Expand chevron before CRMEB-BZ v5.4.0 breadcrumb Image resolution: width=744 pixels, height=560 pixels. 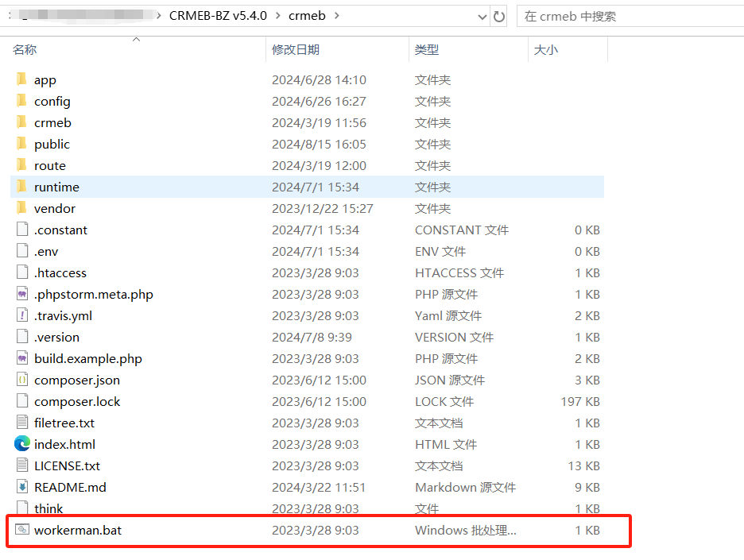coord(160,16)
